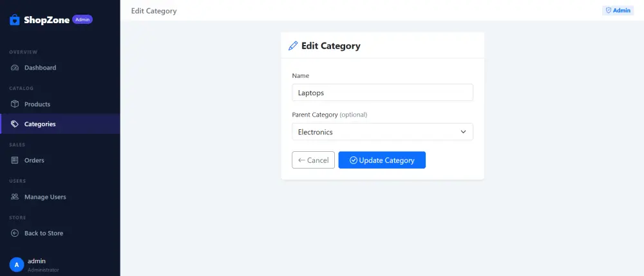This screenshot has height=276, width=644.
Task: Click the Manage Users people icon
Action: click(15, 197)
